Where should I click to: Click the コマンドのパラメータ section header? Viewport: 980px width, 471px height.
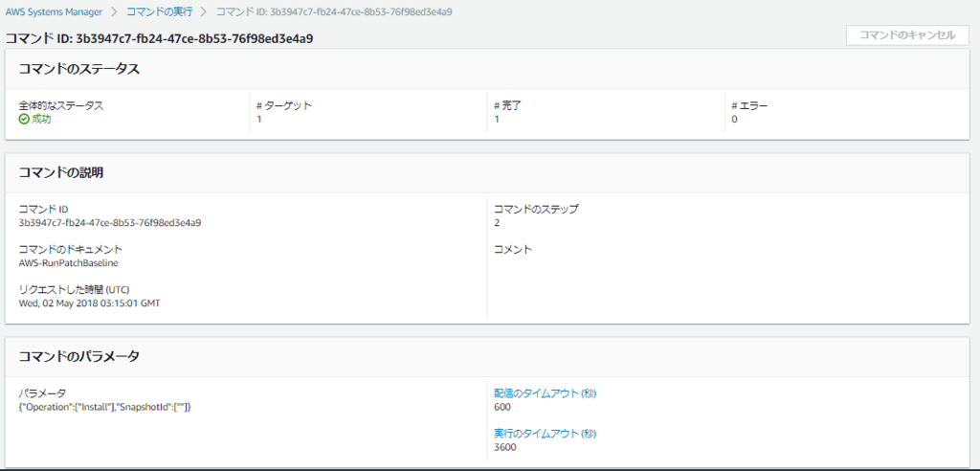click(x=79, y=357)
